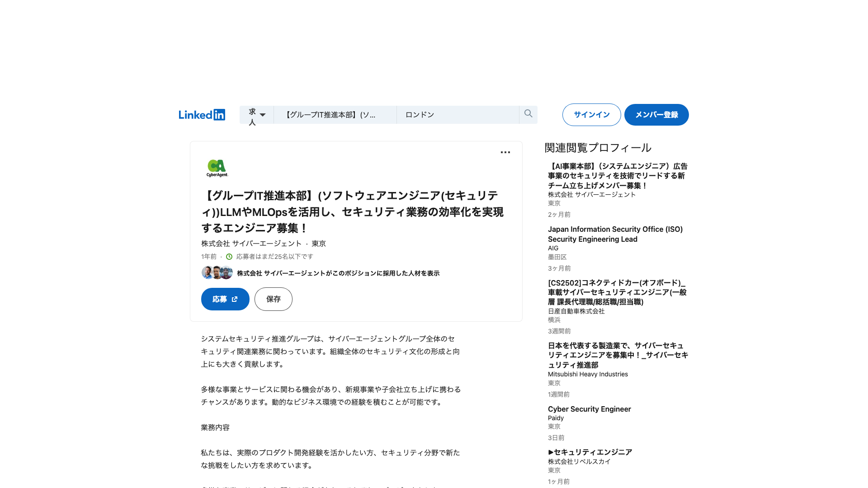Open the CS2502 コネクティドカー job listing
Screen dimensions: 868x488
(618, 292)
